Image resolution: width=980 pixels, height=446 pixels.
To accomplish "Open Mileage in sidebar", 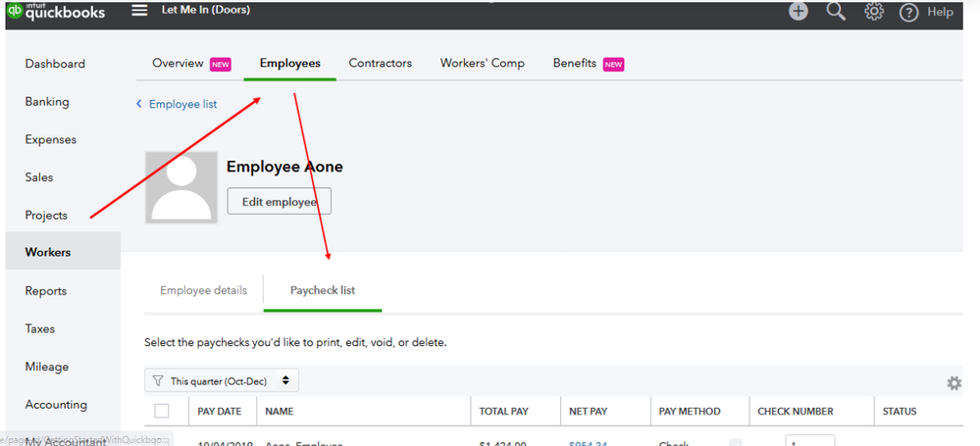I will pyautogui.click(x=47, y=367).
